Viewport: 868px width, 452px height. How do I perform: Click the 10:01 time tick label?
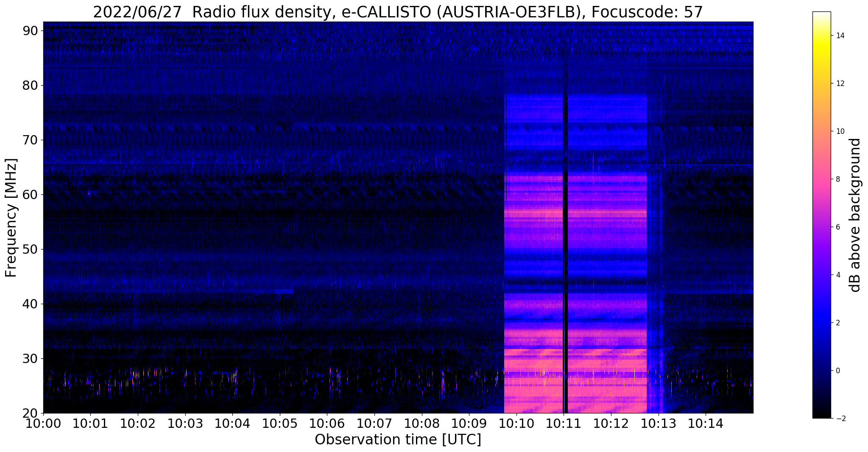pyautogui.click(x=90, y=423)
